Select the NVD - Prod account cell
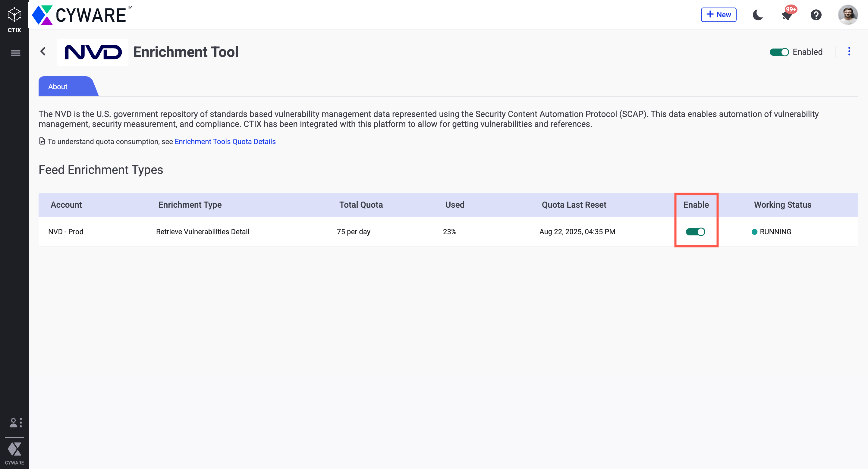Viewport: 868px width, 469px height. click(x=66, y=232)
